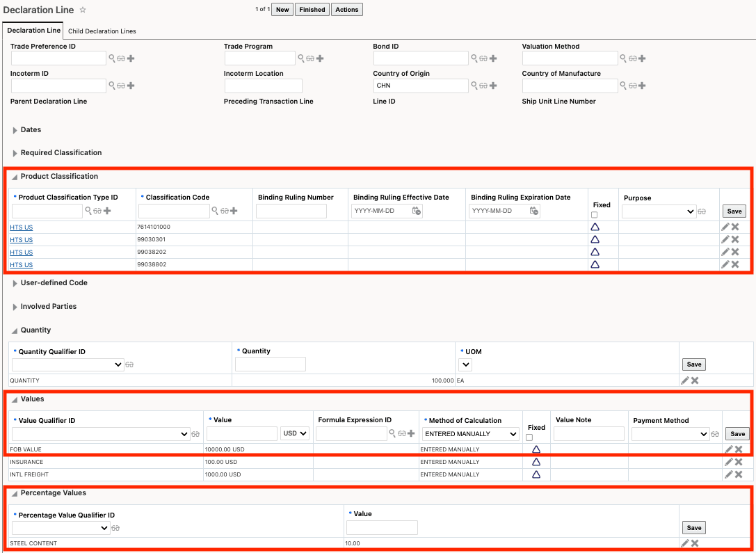Expand the User-defined Code section
Viewport: 756px width, 553px height.
point(15,283)
